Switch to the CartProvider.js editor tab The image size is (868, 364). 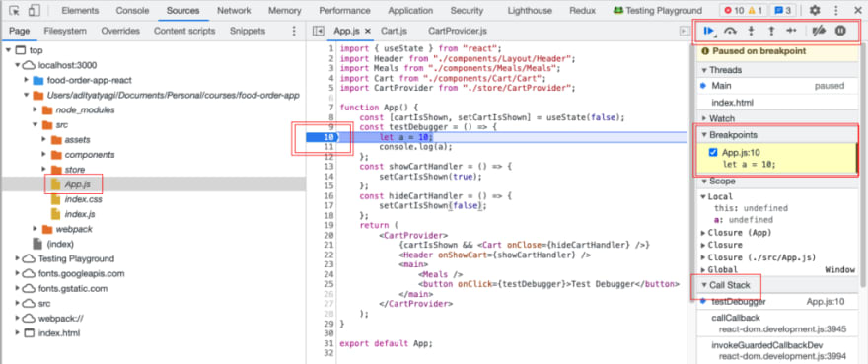[x=458, y=31]
